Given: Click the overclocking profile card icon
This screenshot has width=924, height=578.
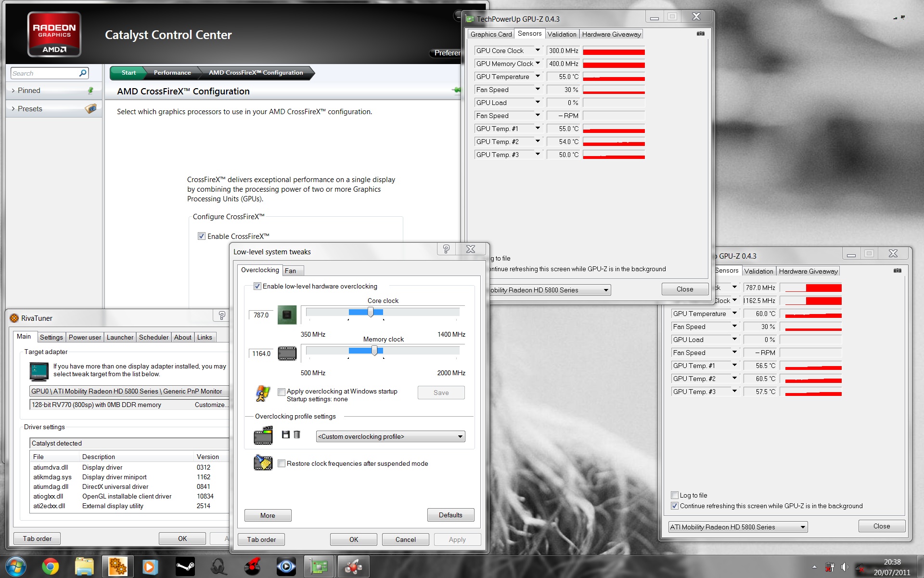Looking at the screenshot, I should pyautogui.click(x=263, y=435).
